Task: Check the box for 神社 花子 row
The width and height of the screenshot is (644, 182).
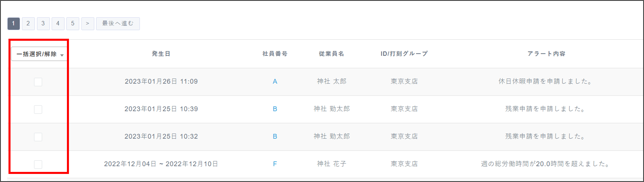Action: (x=38, y=164)
